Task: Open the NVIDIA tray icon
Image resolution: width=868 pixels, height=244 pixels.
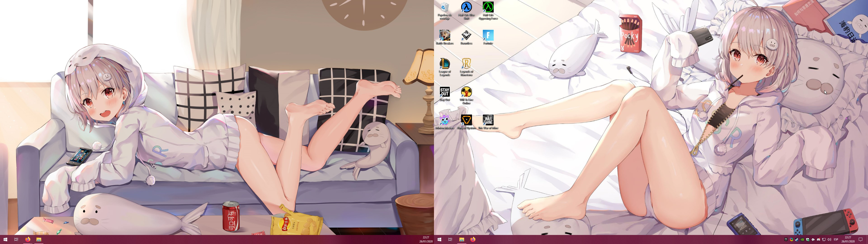Action: pos(802,240)
